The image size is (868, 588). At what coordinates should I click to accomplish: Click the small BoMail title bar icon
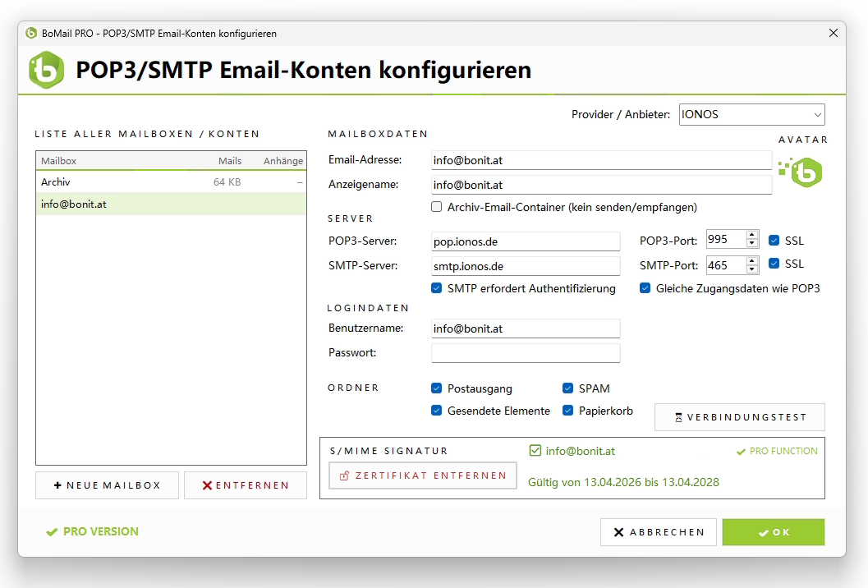click(31, 33)
